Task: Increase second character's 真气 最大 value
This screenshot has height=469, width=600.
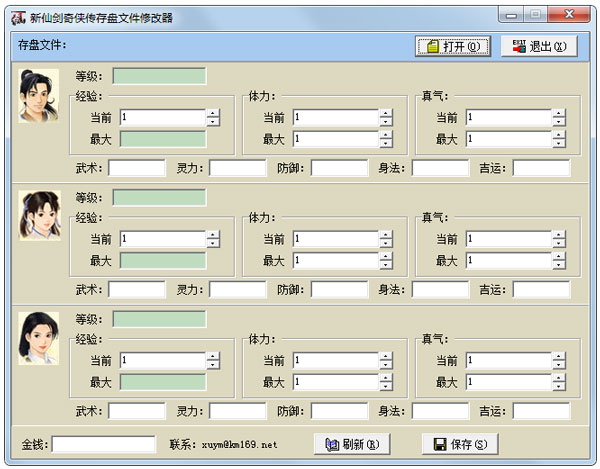Action: pos(559,256)
